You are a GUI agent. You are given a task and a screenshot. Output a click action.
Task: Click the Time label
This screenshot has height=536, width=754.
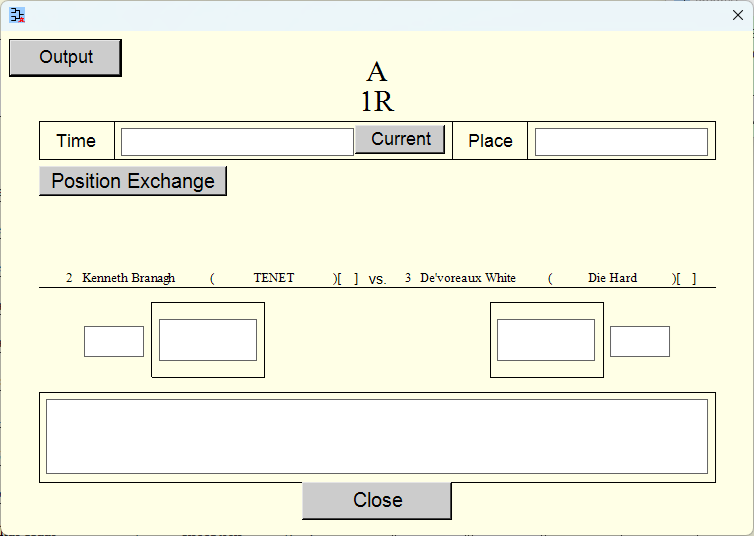[x=76, y=141]
